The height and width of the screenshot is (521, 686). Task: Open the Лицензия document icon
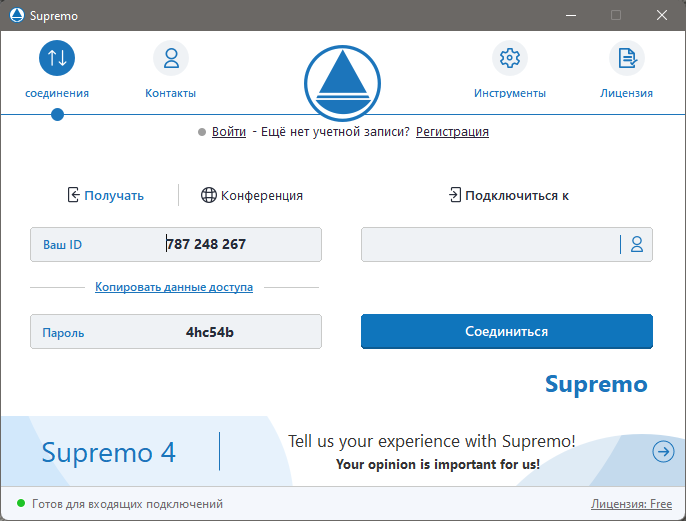click(627, 58)
